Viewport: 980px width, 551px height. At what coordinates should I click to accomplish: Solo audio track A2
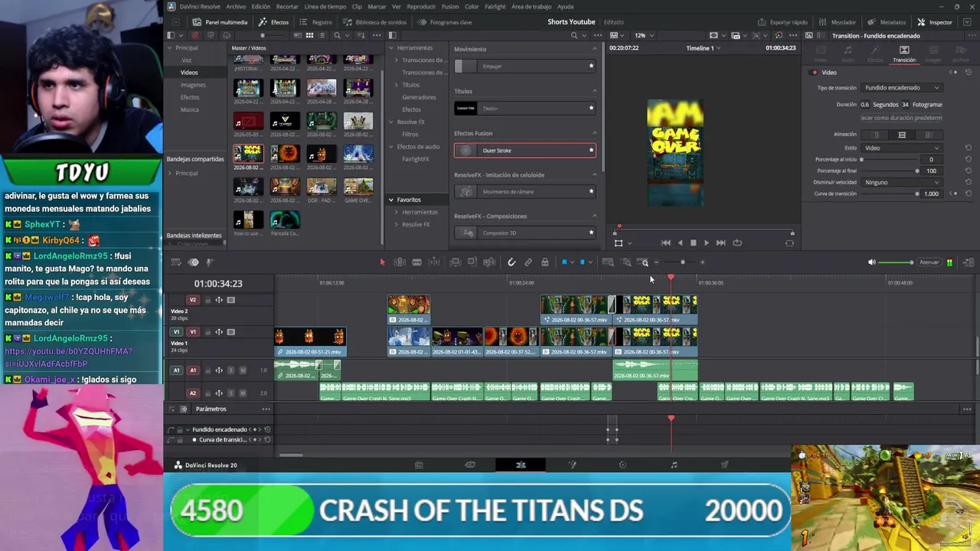pyautogui.click(x=231, y=393)
